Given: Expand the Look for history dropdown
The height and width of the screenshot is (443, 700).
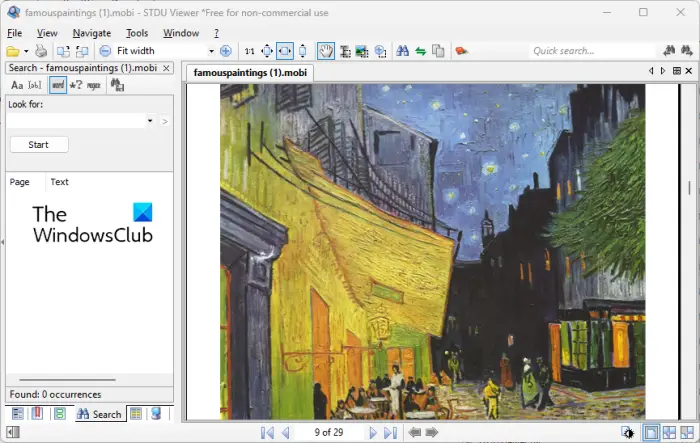Looking at the screenshot, I should tap(150, 121).
